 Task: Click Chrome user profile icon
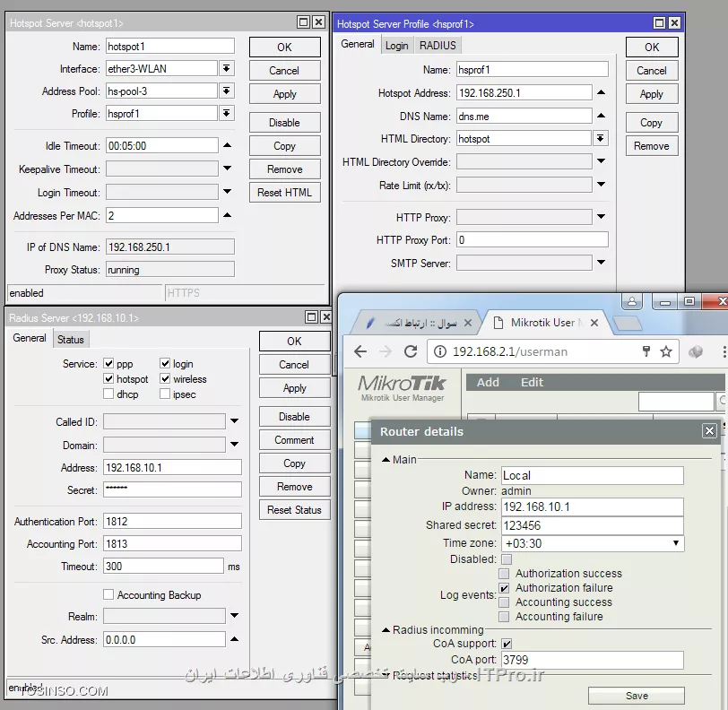[x=632, y=301]
